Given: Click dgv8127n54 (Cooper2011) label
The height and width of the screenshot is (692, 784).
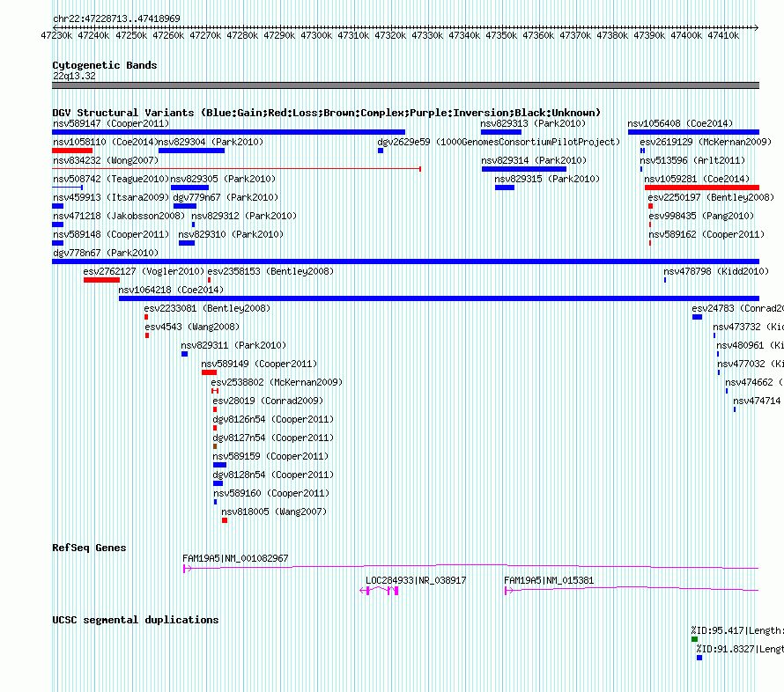Looking at the screenshot, I should 273,438.
